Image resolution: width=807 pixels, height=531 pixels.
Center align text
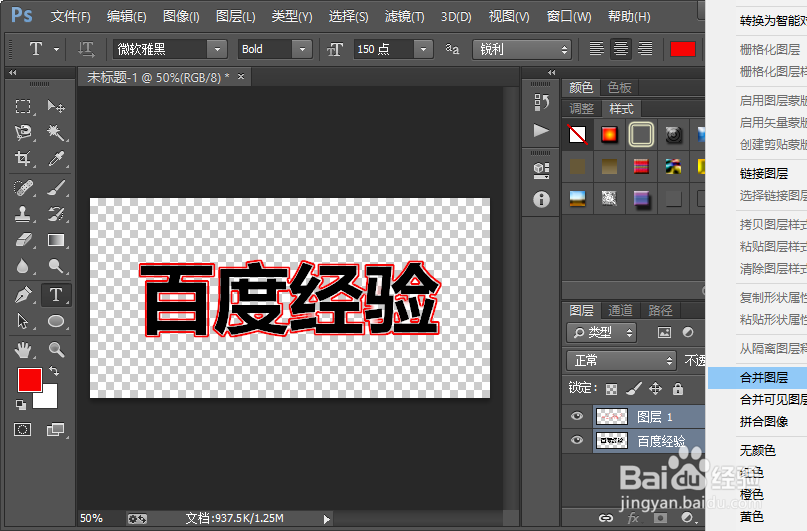[621, 49]
